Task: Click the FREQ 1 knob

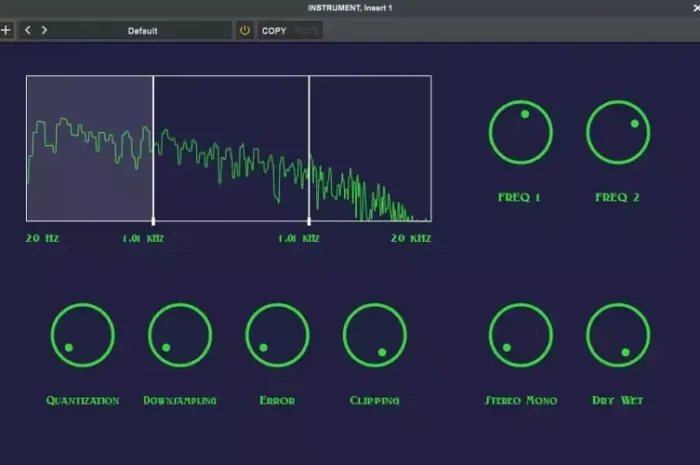Action: [520, 132]
